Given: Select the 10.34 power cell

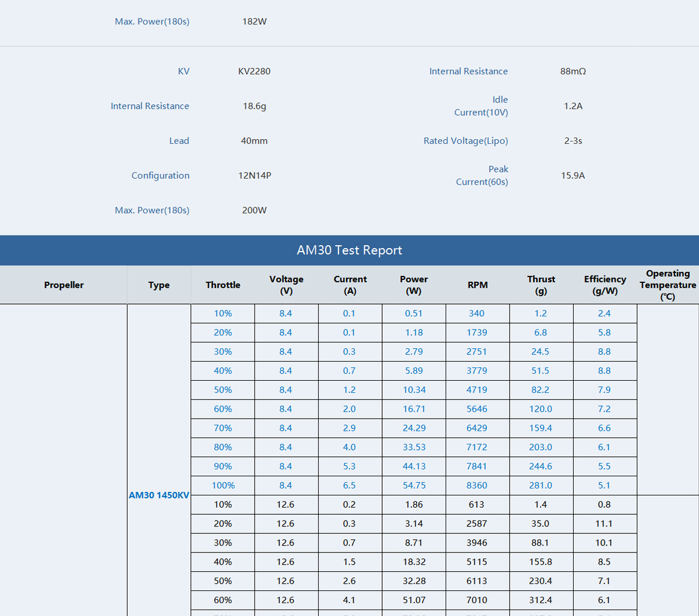Looking at the screenshot, I should coord(414,390).
